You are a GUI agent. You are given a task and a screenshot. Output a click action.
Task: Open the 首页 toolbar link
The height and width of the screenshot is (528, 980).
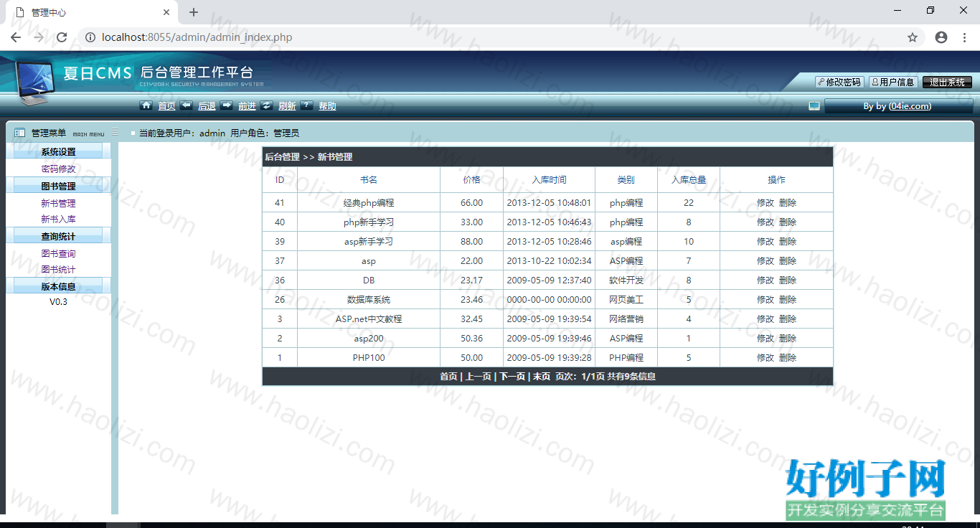(x=166, y=106)
